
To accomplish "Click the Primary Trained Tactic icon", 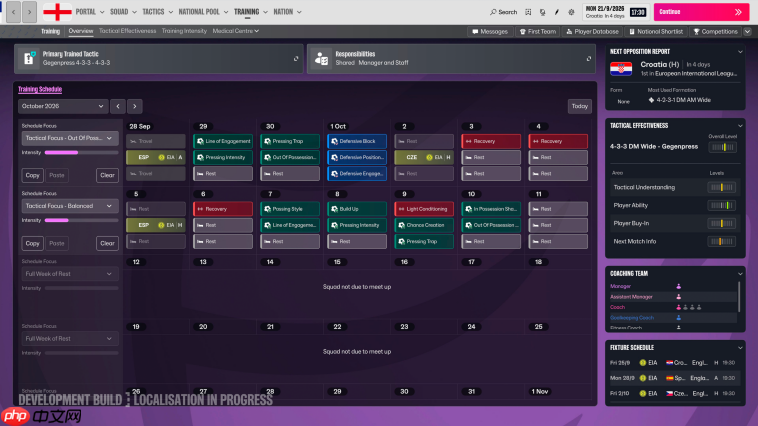I will 29,59.
